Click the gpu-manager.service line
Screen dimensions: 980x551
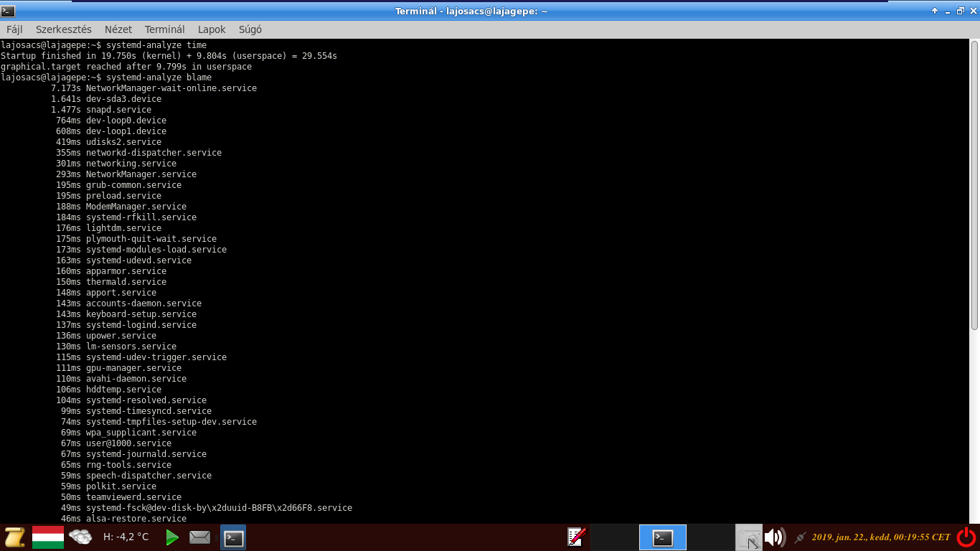[x=118, y=368]
